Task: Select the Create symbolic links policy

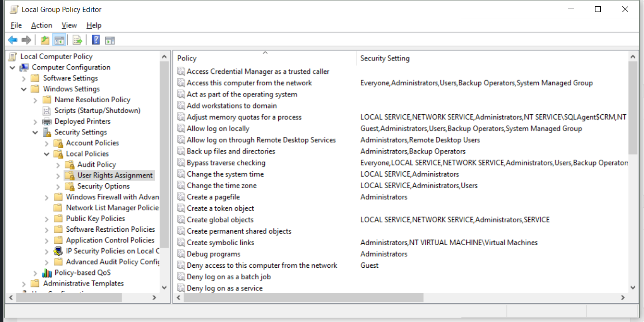Action: pyautogui.click(x=220, y=242)
